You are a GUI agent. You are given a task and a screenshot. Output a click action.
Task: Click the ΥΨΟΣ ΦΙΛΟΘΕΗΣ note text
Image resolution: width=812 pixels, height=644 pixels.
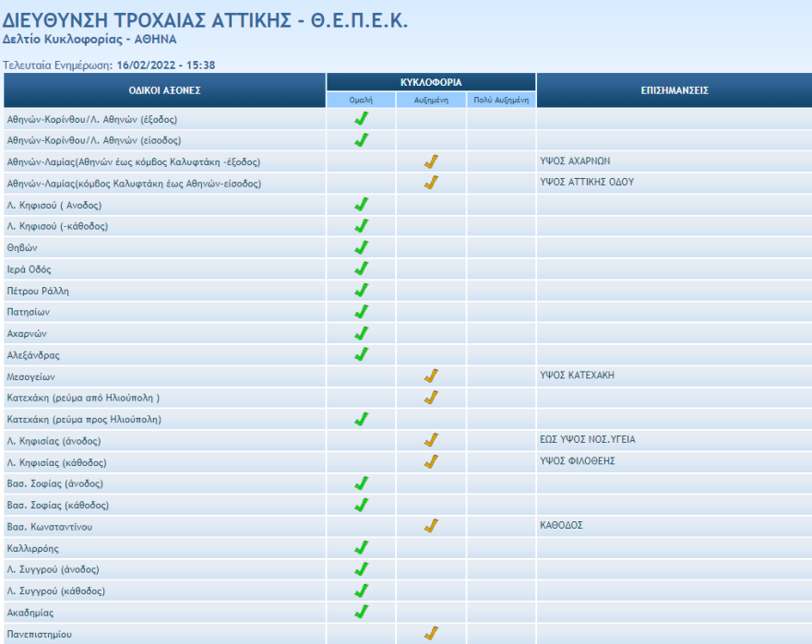[577, 461]
